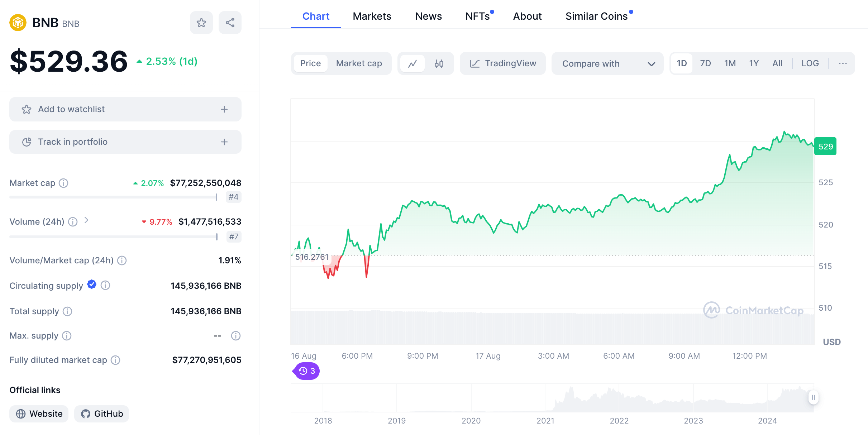Open Total supply info icon

pos(67,311)
